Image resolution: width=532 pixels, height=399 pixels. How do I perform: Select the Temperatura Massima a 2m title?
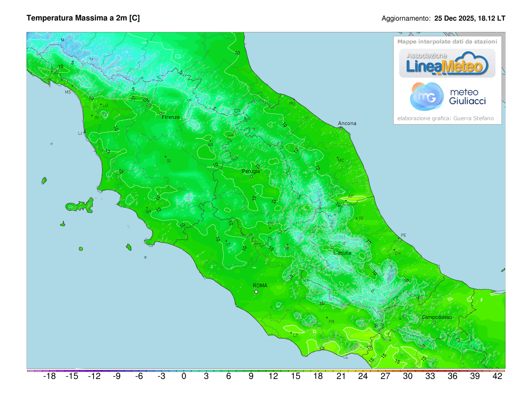coord(83,19)
